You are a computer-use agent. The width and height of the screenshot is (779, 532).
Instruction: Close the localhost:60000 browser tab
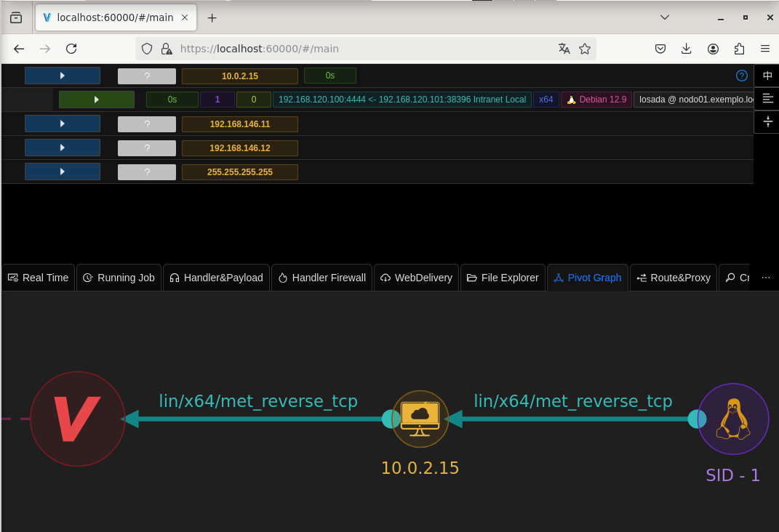(x=184, y=17)
